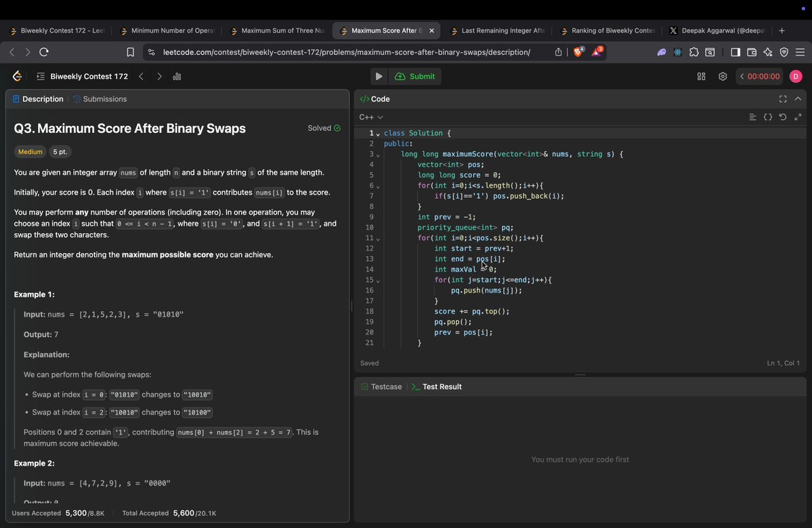Click the Users Accepted 5,300 statistic
812x528 pixels.
click(x=58, y=513)
